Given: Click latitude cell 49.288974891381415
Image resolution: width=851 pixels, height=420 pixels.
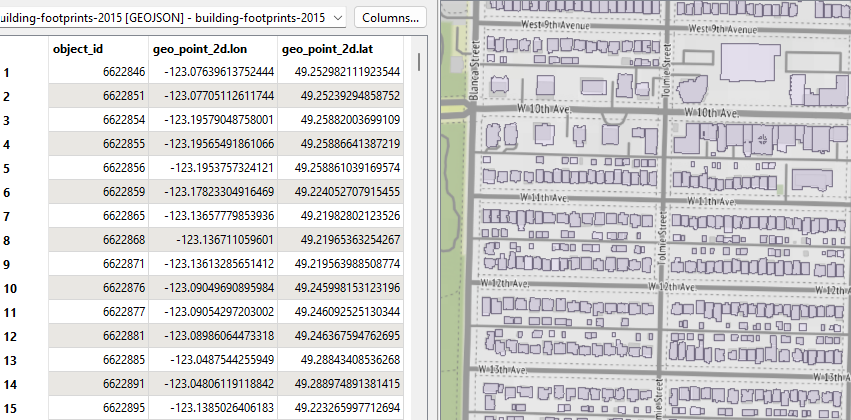Looking at the screenshot, I should click(340, 384).
